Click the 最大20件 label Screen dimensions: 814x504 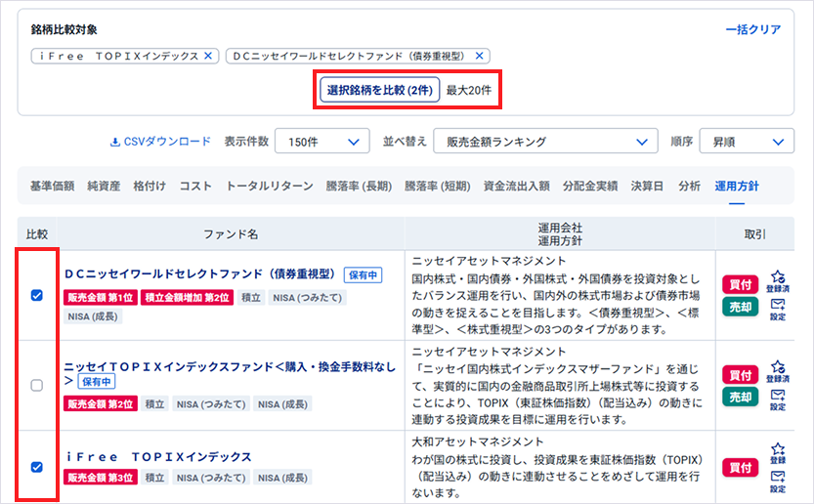[x=469, y=90]
